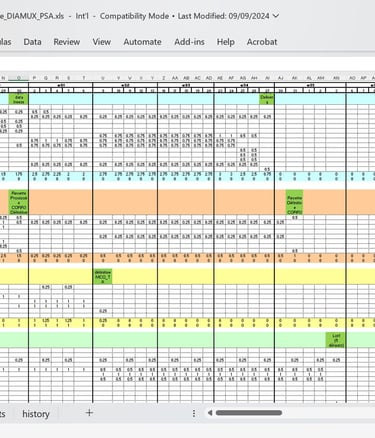Click the horizontal scrollbar thumb
This screenshot has width=375, height=438.
click(249, 413)
